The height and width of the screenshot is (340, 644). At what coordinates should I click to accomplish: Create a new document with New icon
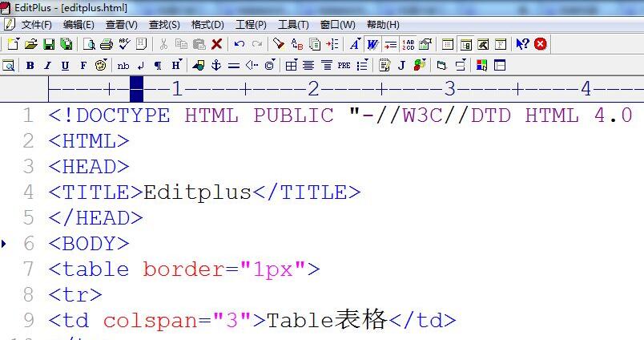[13, 44]
